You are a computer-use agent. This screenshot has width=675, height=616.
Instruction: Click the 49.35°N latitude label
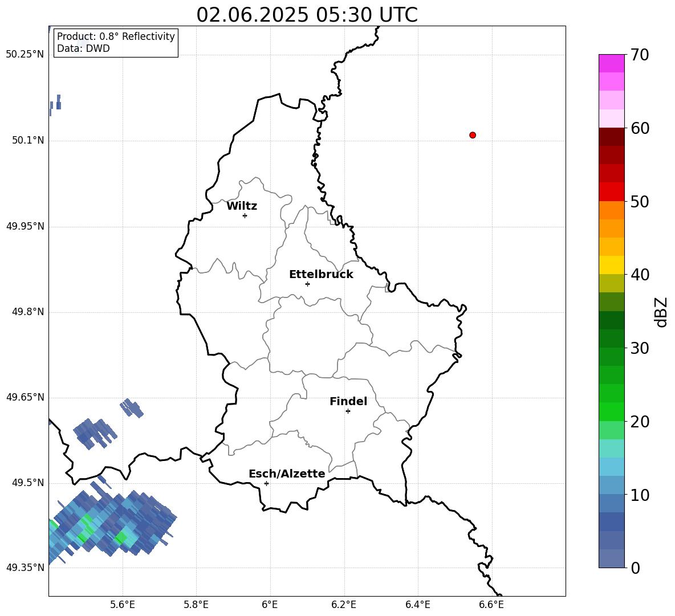(25, 568)
